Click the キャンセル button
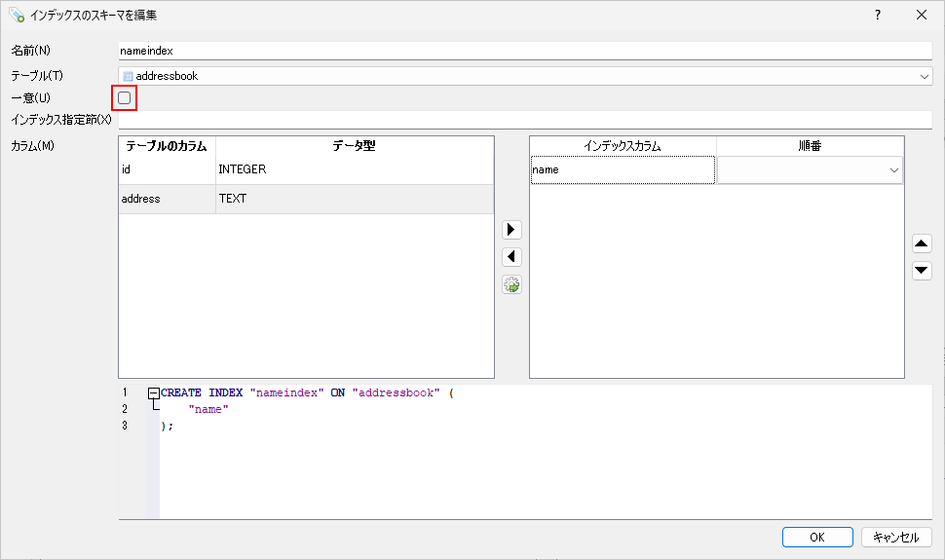The width and height of the screenshot is (945, 560). 895,537
